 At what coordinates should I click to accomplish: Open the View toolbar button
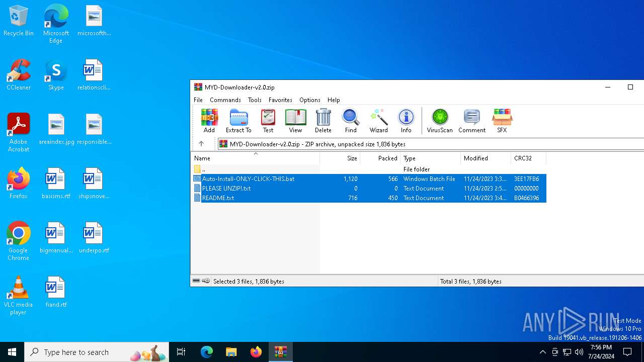click(x=295, y=121)
